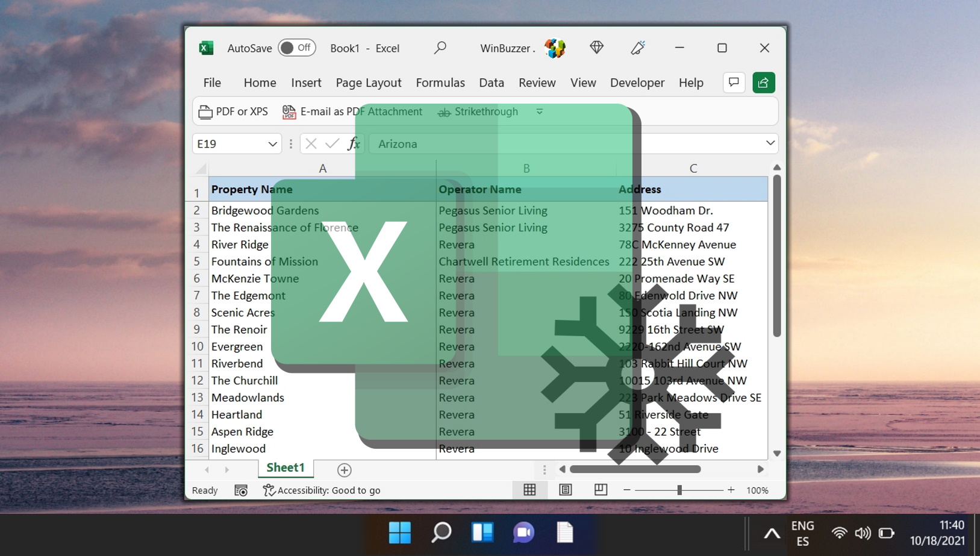
Task: Switch to Page Layout view icon
Action: 565,490
